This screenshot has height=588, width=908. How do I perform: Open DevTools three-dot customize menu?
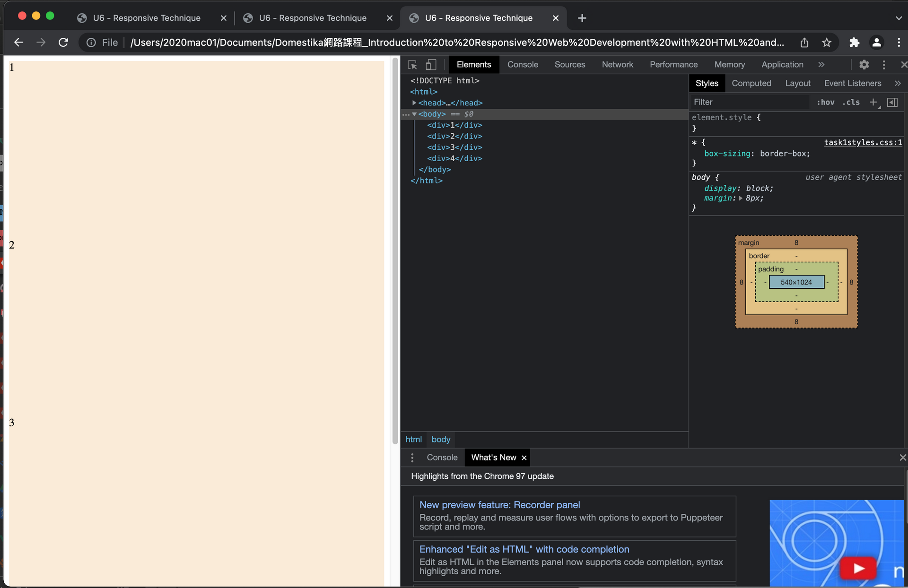pyautogui.click(x=884, y=65)
